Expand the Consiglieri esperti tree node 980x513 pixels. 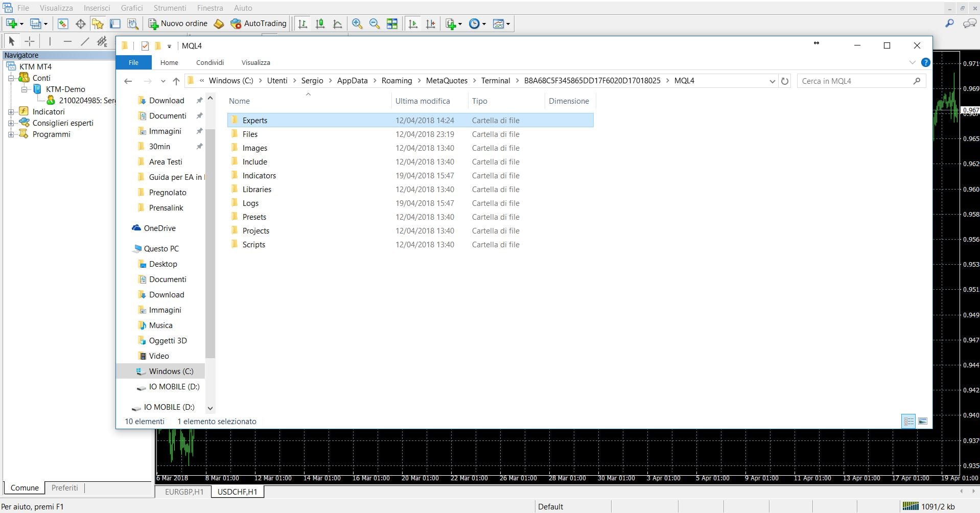tap(11, 123)
